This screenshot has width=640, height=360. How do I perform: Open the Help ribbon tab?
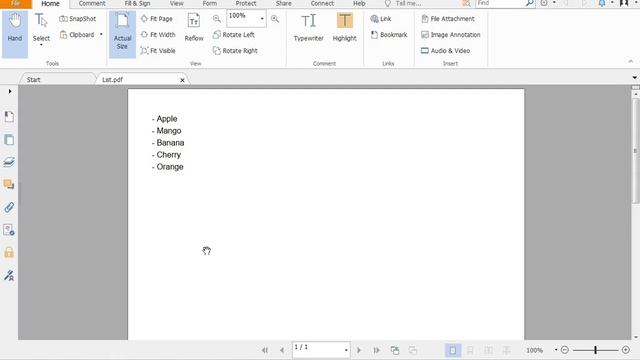point(359,3)
